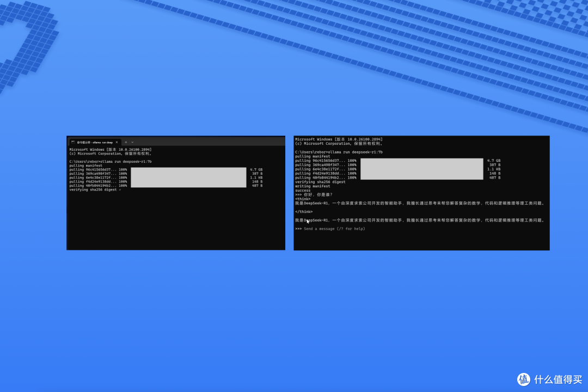Click 'ollama run deepseek-r1:7b' command in tabbed terminal
The width and height of the screenshot is (588, 392).
click(x=126, y=162)
